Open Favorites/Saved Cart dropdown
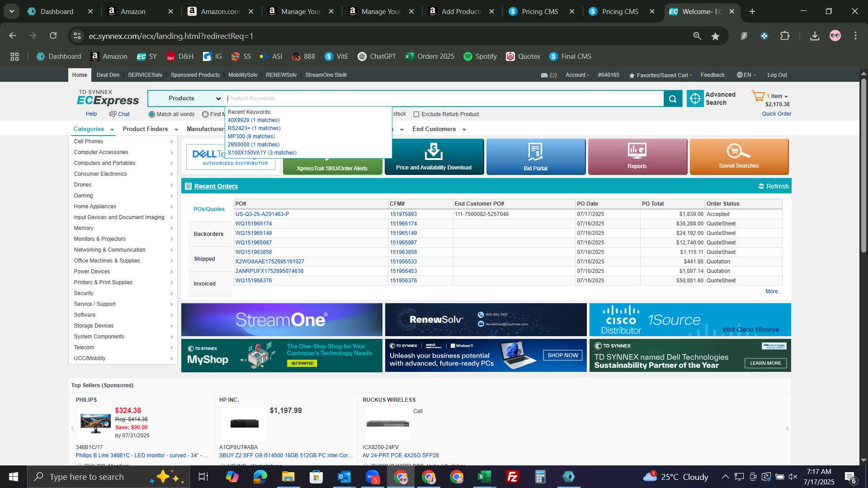Image resolution: width=868 pixels, height=488 pixels. coord(660,75)
